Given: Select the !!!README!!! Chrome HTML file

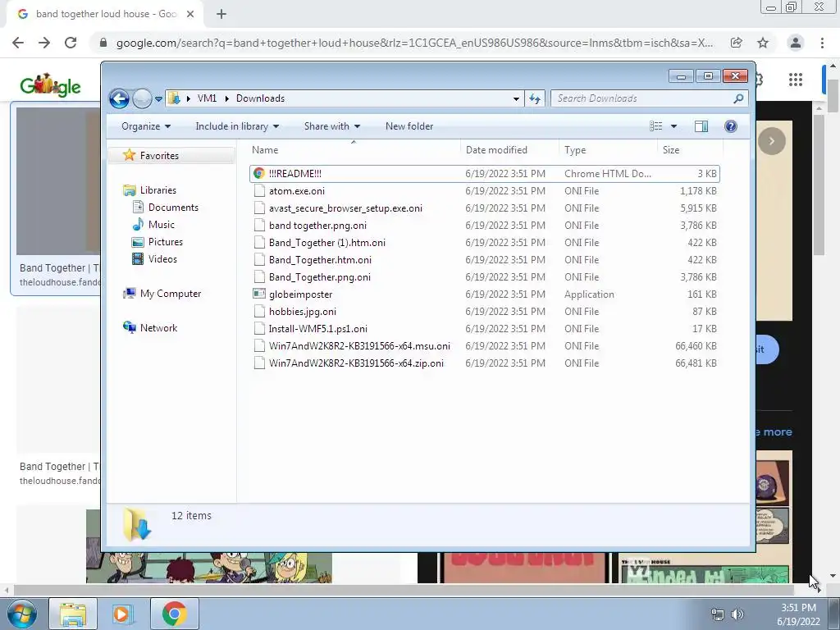Looking at the screenshot, I should (484, 174).
